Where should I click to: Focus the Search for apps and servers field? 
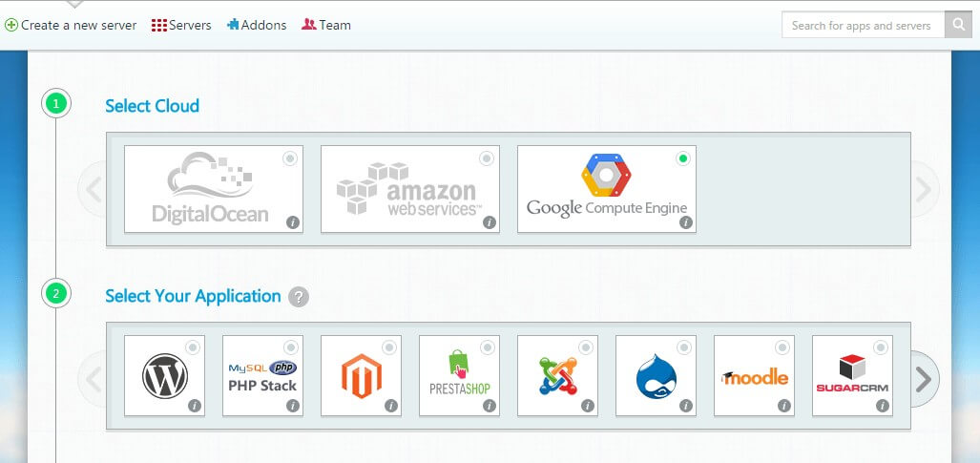point(863,26)
